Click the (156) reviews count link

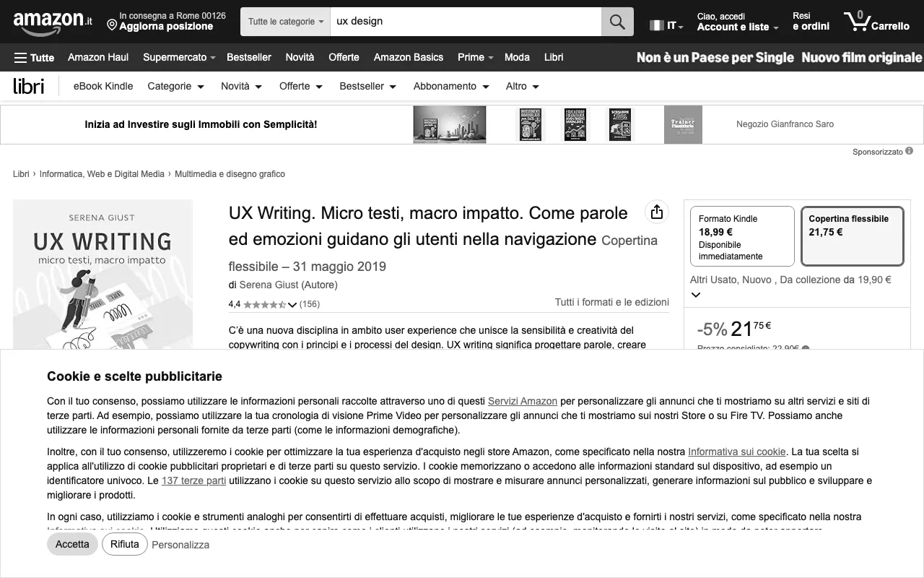click(x=310, y=304)
